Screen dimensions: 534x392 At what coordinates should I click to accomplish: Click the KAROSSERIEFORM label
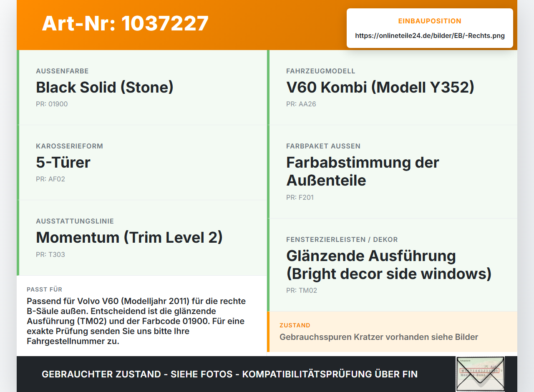(x=69, y=146)
